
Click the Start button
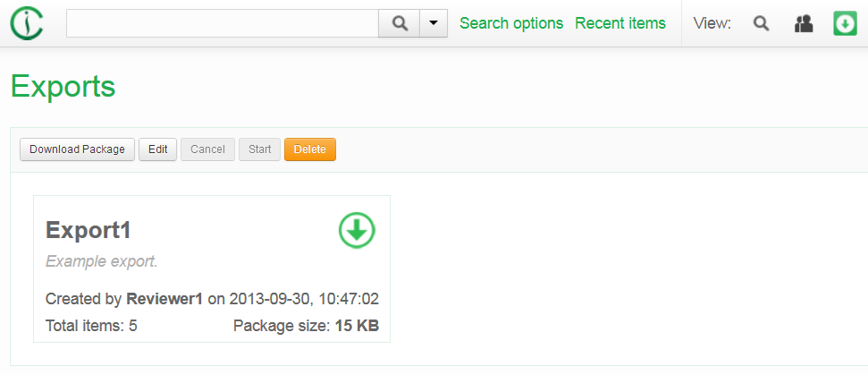coord(259,149)
